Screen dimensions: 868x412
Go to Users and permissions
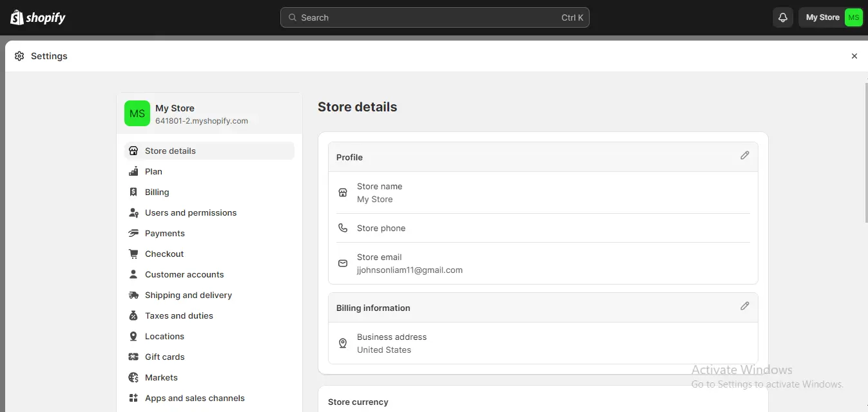(x=209, y=212)
